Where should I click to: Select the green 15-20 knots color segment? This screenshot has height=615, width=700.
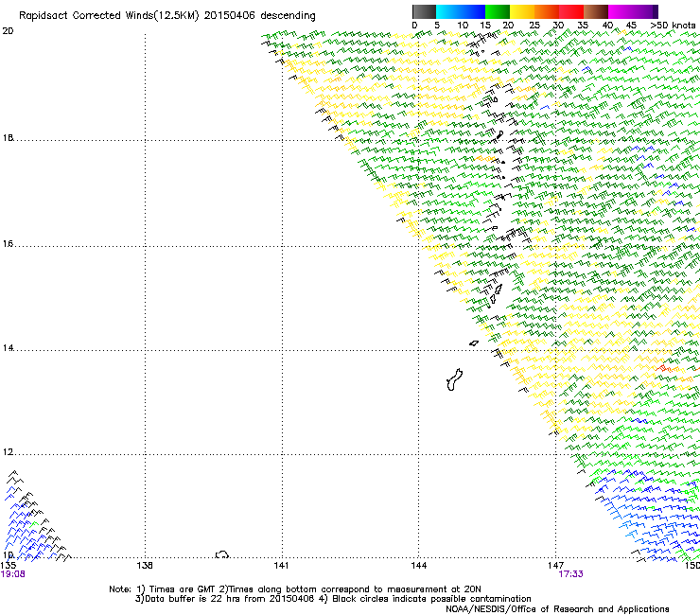[498, 11]
